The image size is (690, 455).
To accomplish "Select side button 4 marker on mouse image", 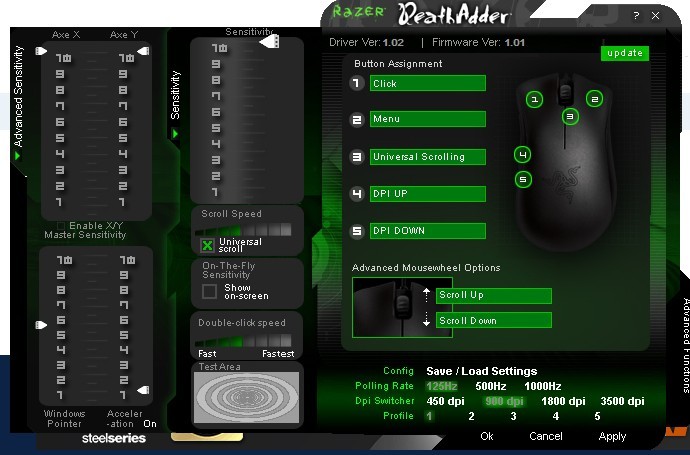I will pyautogui.click(x=522, y=154).
